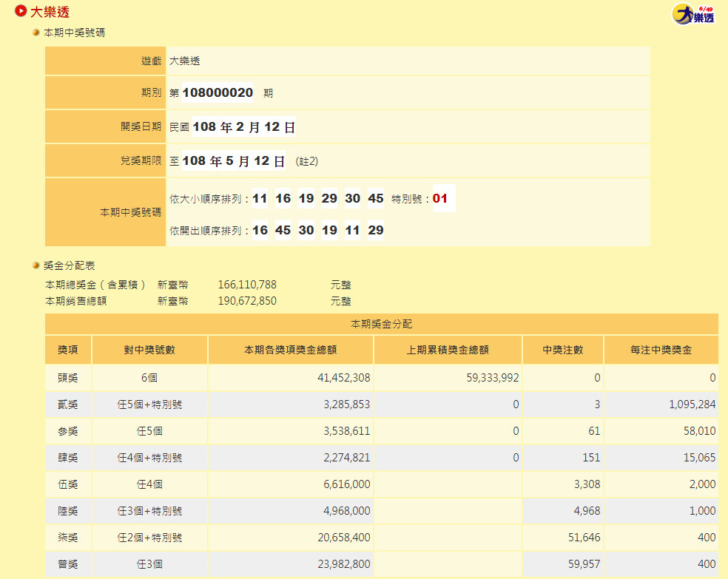
Task: Click the red arrow icon beside 大樂透 heading
Action: (x=21, y=10)
